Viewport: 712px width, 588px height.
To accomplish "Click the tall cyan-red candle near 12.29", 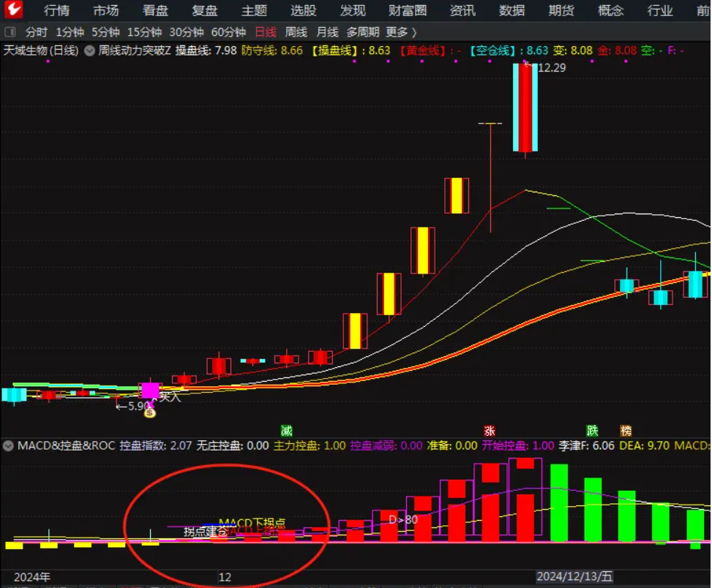I will point(525,108).
